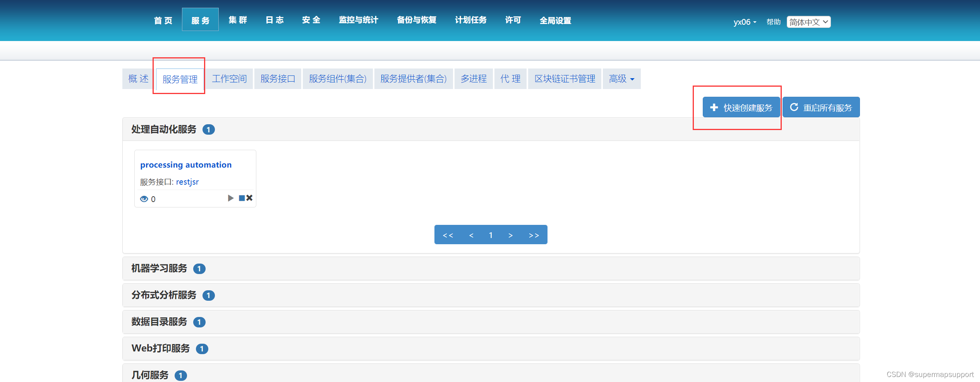Screen dimensions: 980x382
Task: Open 日志 in top navigation
Action: 275,20
